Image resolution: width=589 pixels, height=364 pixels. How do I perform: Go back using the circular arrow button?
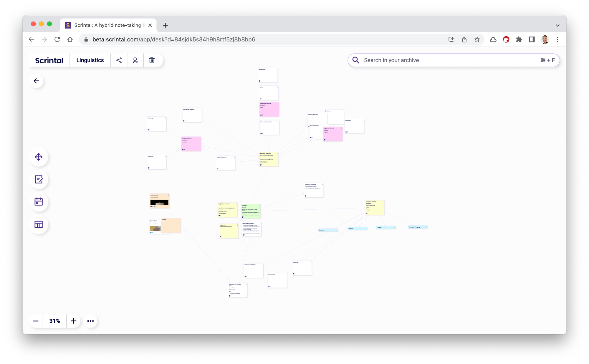pos(36,81)
